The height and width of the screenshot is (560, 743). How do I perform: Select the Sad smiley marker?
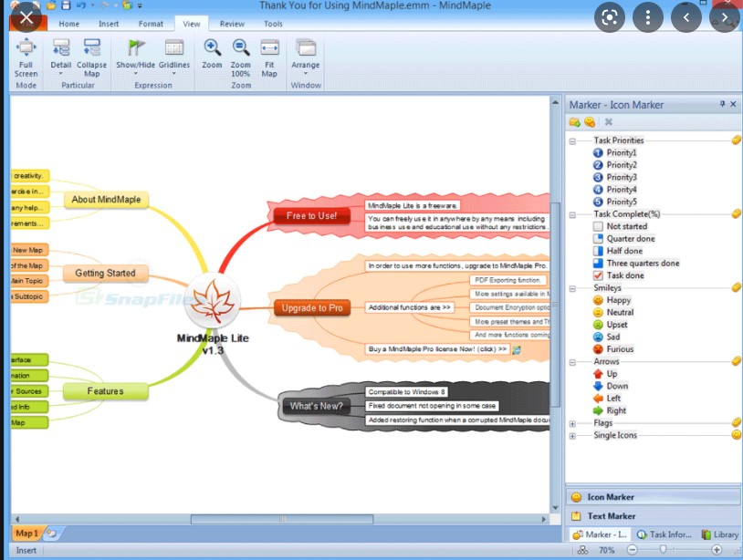pos(598,337)
